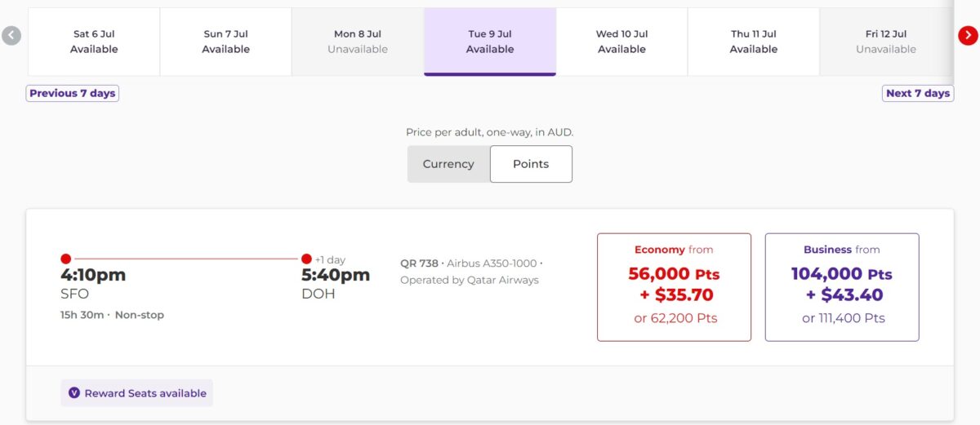The image size is (980, 425).
Task: Click the red next-dates arrow icon
Action: 968,35
